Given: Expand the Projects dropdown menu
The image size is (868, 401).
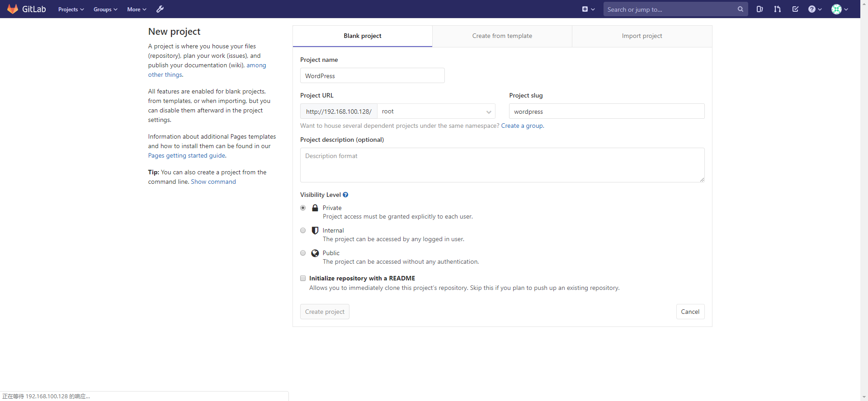Looking at the screenshot, I should 71,9.
